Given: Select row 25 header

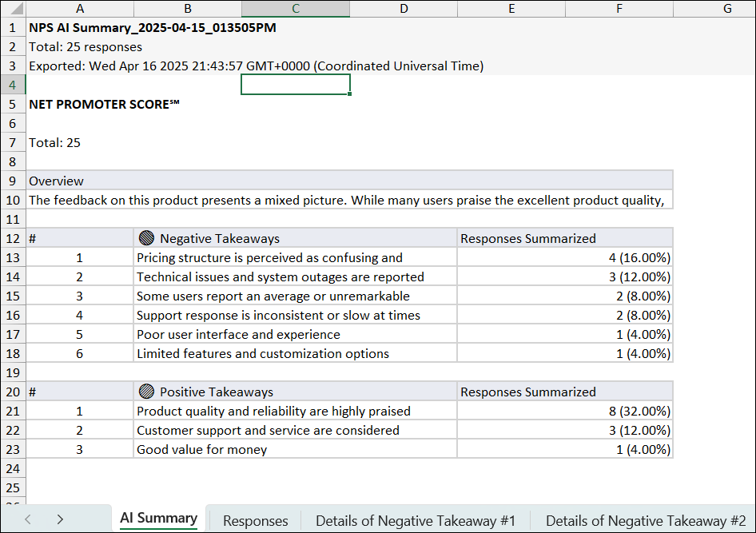Looking at the screenshot, I should pyautogui.click(x=13, y=487).
